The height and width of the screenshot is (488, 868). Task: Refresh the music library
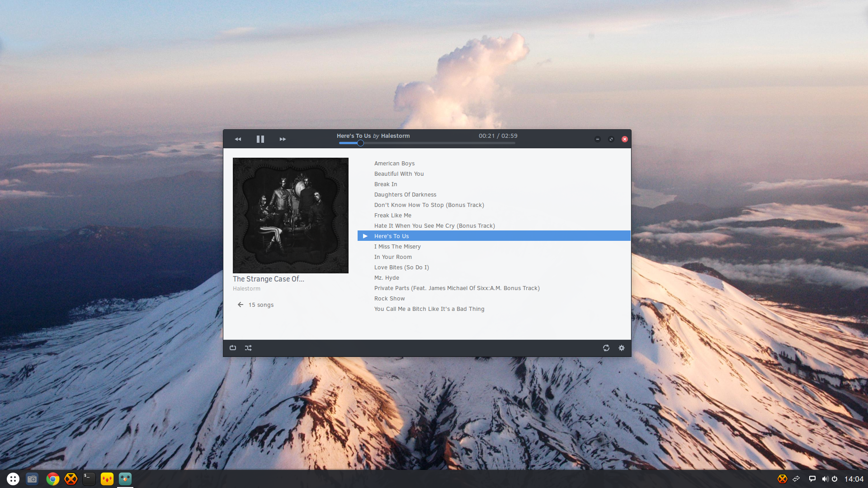pos(606,348)
